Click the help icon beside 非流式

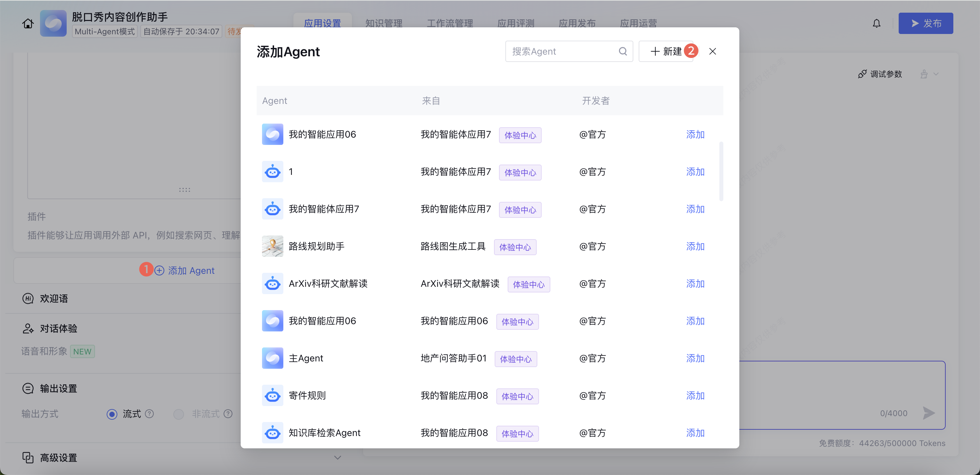pyautogui.click(x=228, y=413)
